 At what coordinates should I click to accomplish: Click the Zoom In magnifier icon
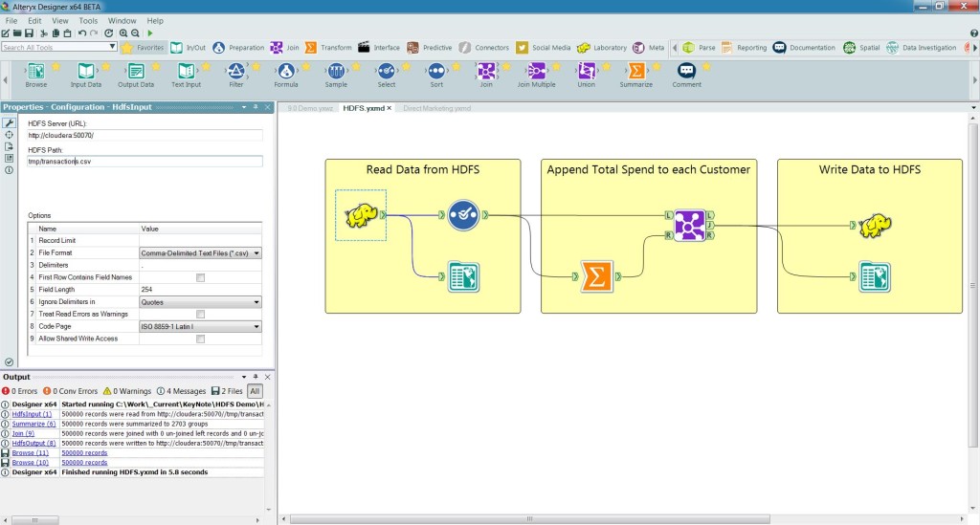123,33
